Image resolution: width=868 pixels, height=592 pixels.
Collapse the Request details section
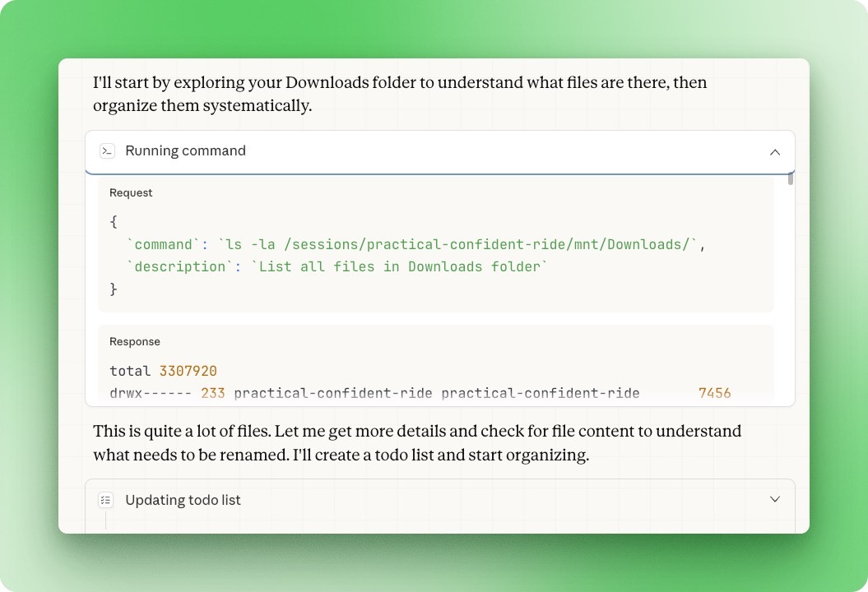click(x=131, y=192)
